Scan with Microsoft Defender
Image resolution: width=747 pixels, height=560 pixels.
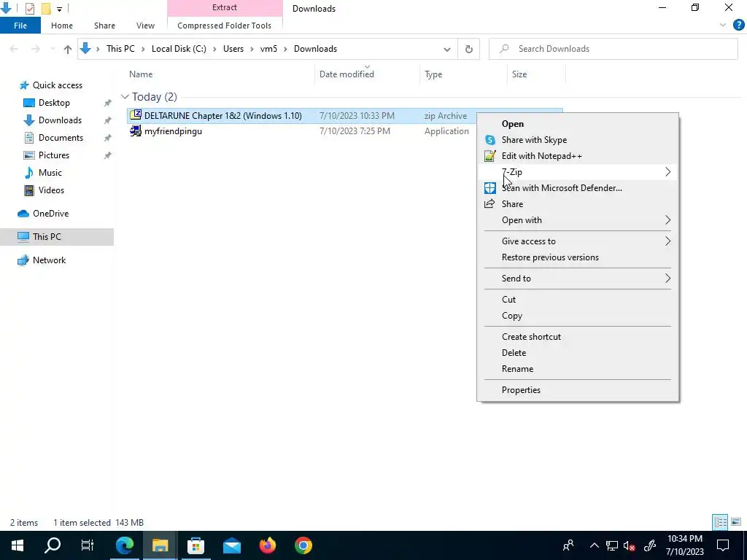click(578, 188)
